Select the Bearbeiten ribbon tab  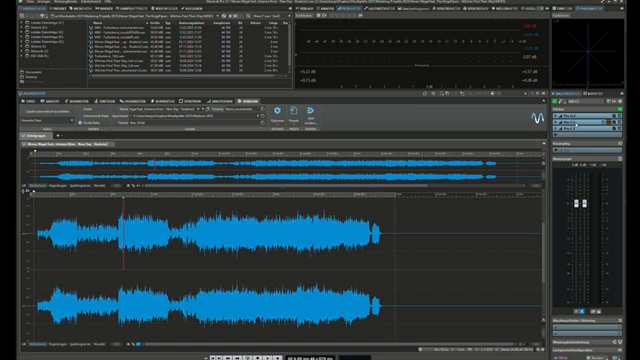click(x=77, y=101)
